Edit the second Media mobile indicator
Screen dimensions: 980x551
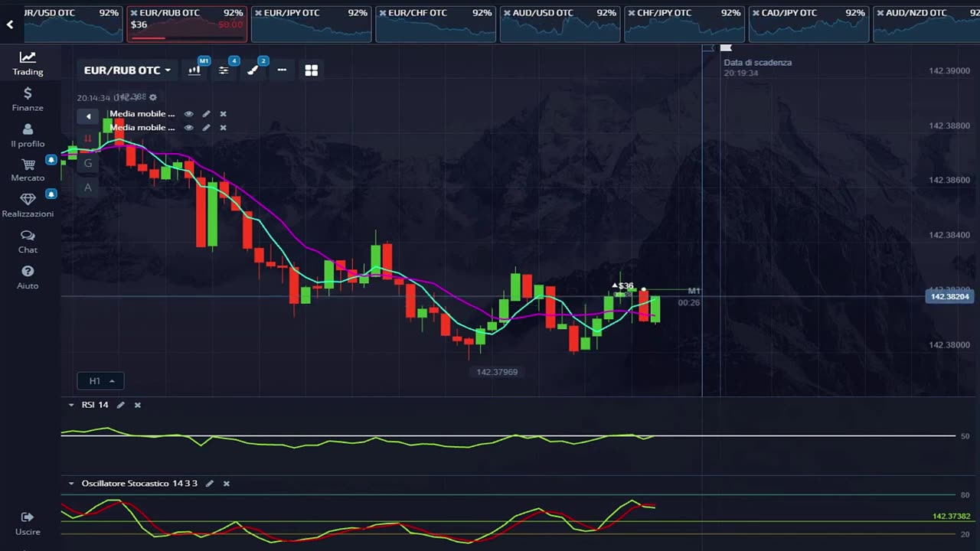206,128
